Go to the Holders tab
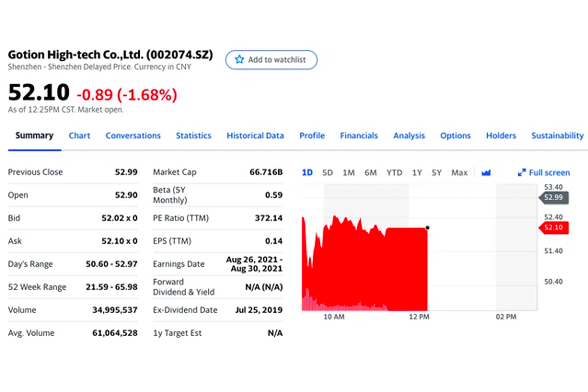This screenshot has width=588, height=392. [501, 136]
